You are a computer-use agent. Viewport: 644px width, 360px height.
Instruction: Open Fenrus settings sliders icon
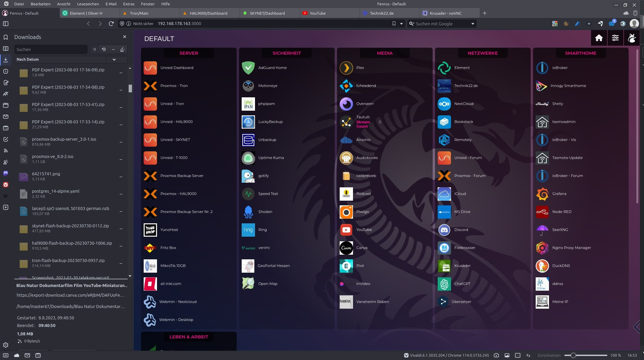tap(615, 38)
